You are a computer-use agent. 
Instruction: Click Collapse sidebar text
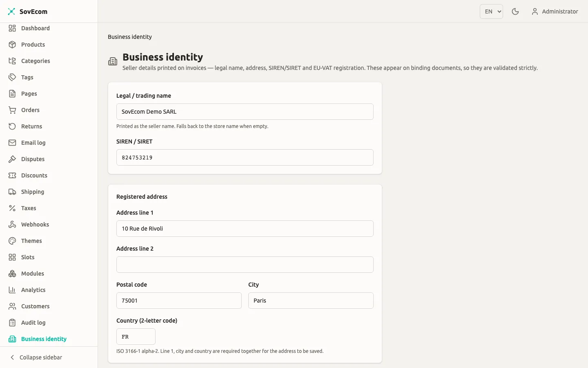click(x=41, y=357)
